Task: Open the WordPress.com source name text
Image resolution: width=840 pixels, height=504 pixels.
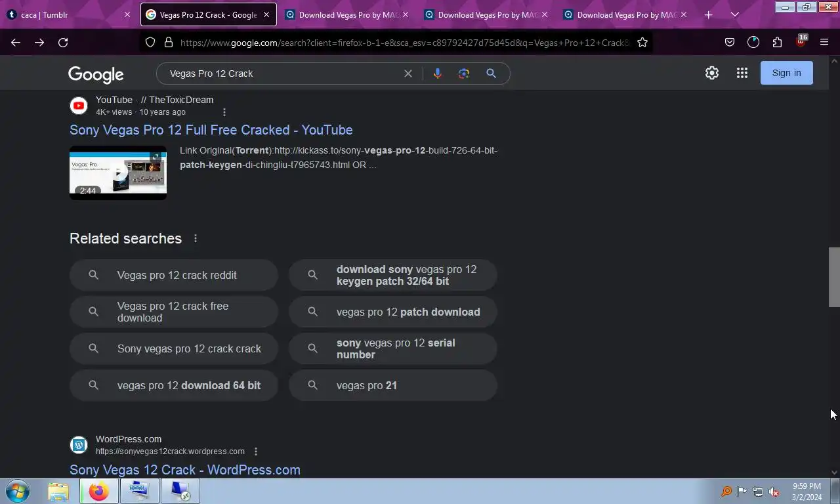Action: (x=129, y=439)
